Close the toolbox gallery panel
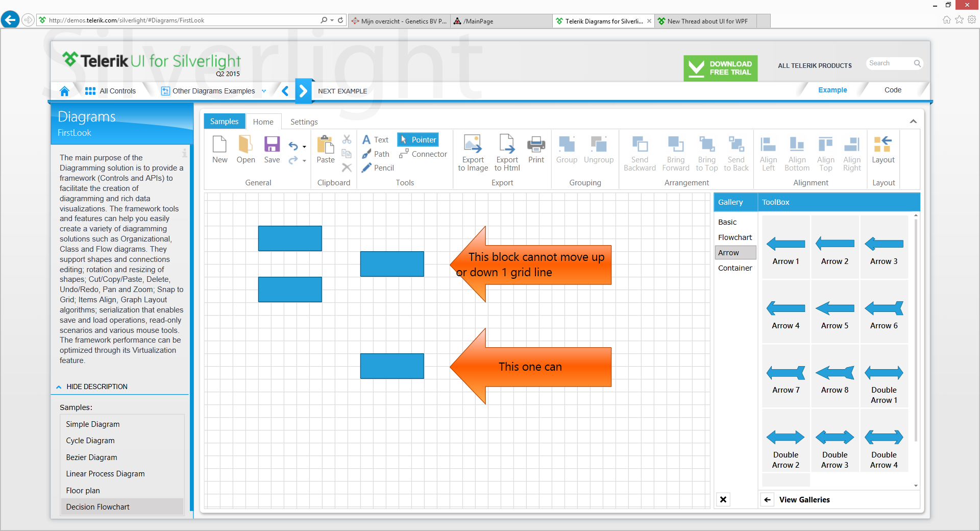 tap(723, 499)
